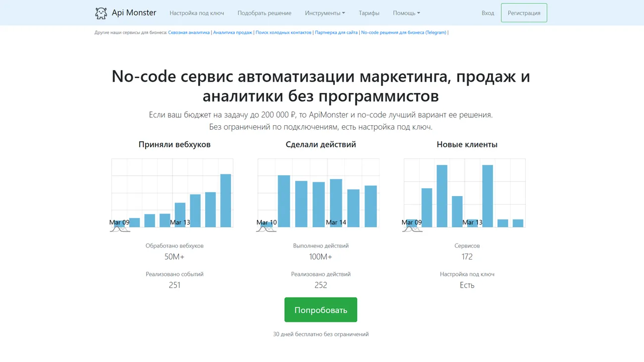Open the Поиск холодных контактов link
This screenshot has height=362, width=644.
click(x=283, y=32)
